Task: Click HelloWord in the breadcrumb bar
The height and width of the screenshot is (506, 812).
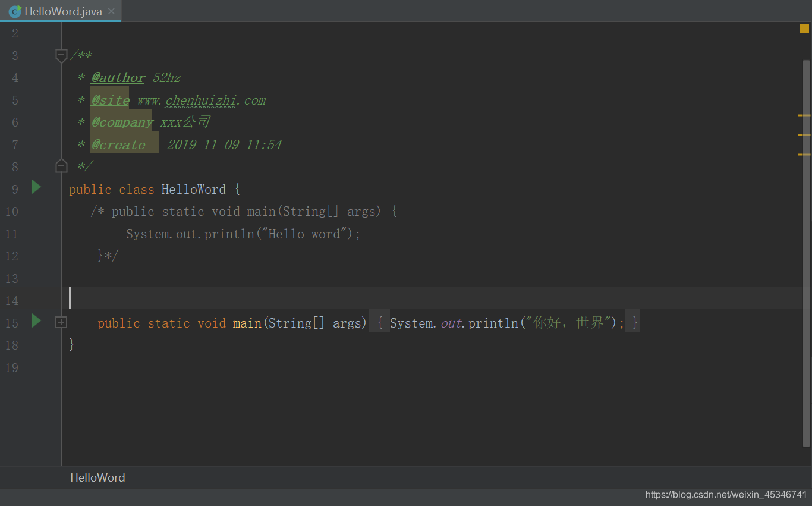Action: 98,477
